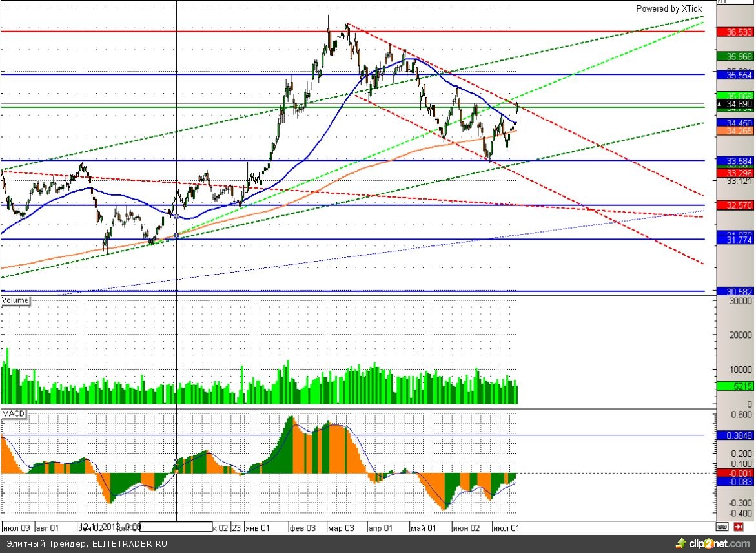Click the red -0.001 MACD value label
The image size is (756, 553).
[x=735, y=474]
